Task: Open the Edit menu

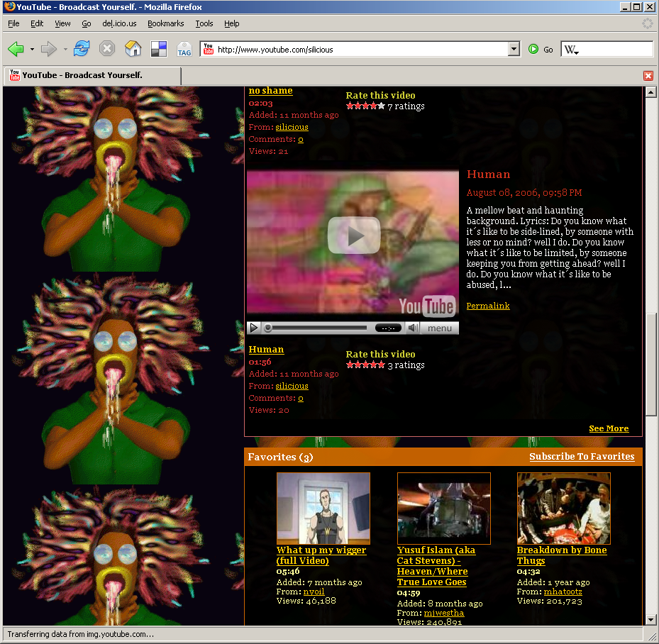Action: click(x=37, y=23)
